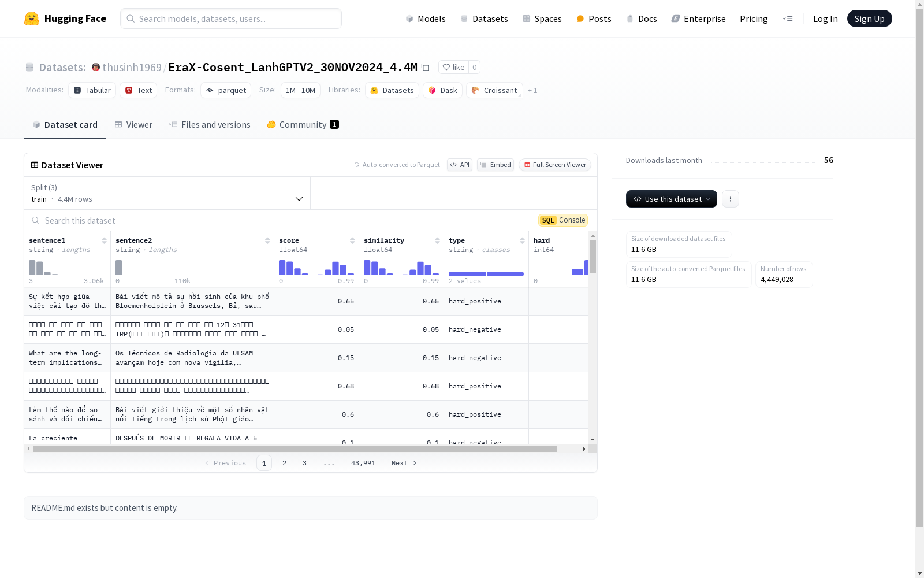Expand the Use this dataset dropdown
The height and width of the screenshot is (578, 924).
pos(672,199)
